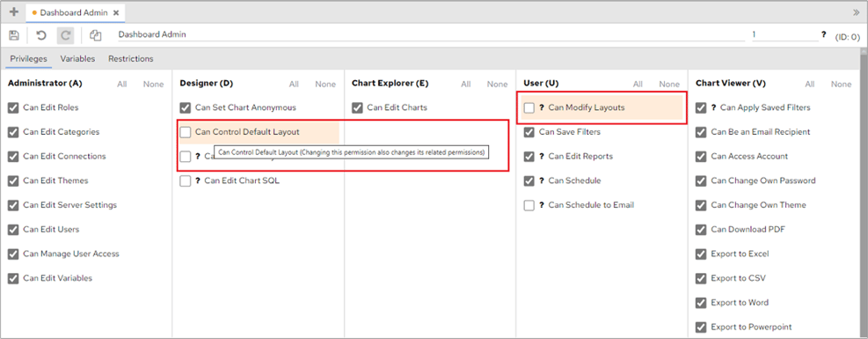Expand tab overflow double-chevron

pyautogui.click(x=856, y=11)
